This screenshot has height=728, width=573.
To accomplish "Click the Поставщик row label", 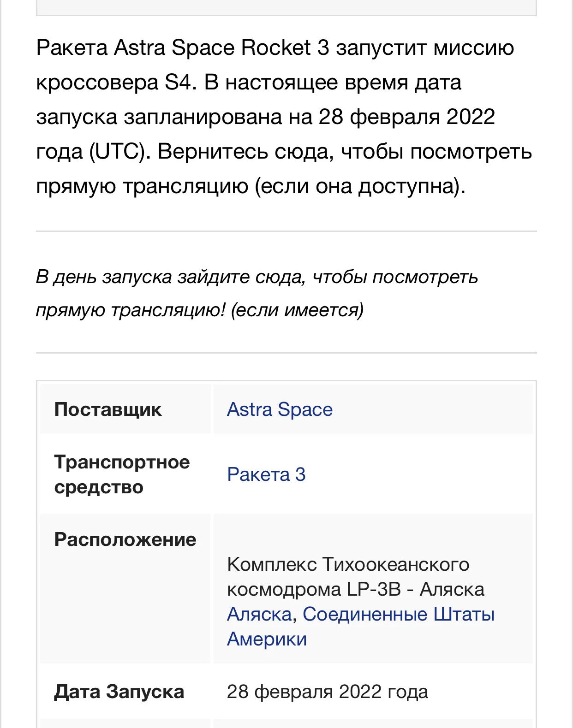I will point(108,409).
